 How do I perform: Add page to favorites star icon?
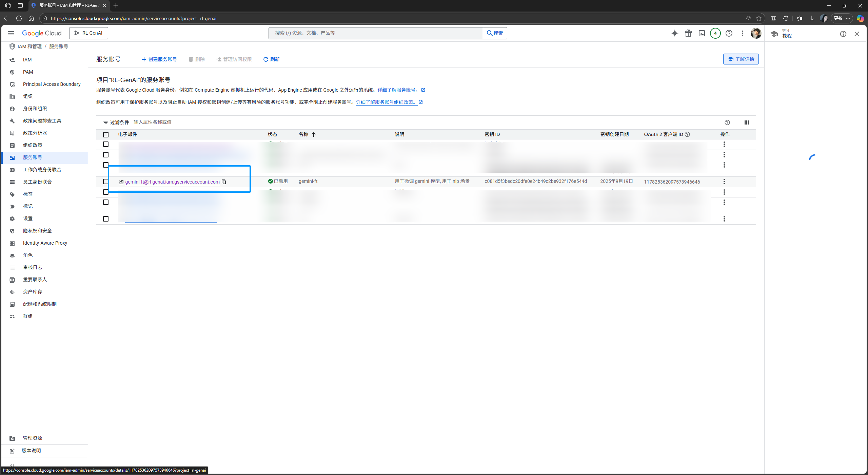[x=759, y=18]
